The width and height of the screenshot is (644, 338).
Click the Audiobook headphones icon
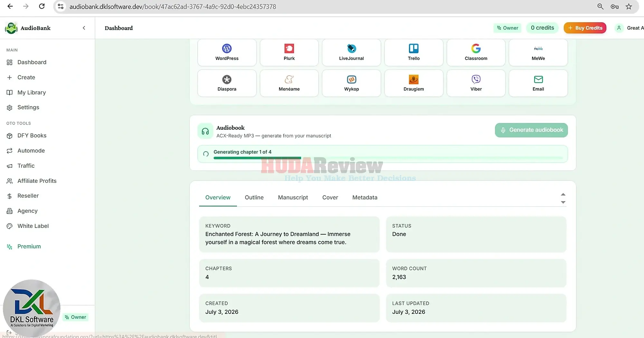[x=205, y=131]
